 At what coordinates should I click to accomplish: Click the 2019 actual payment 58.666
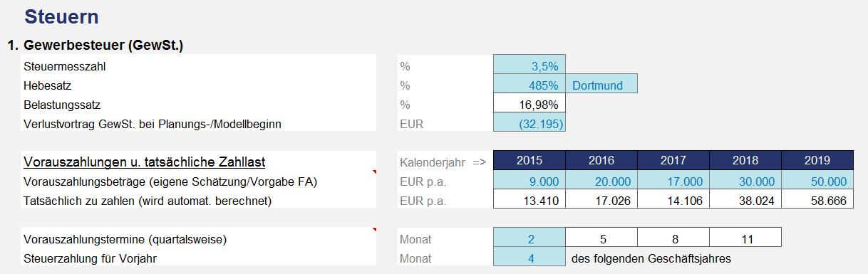[x=817, y=200]
